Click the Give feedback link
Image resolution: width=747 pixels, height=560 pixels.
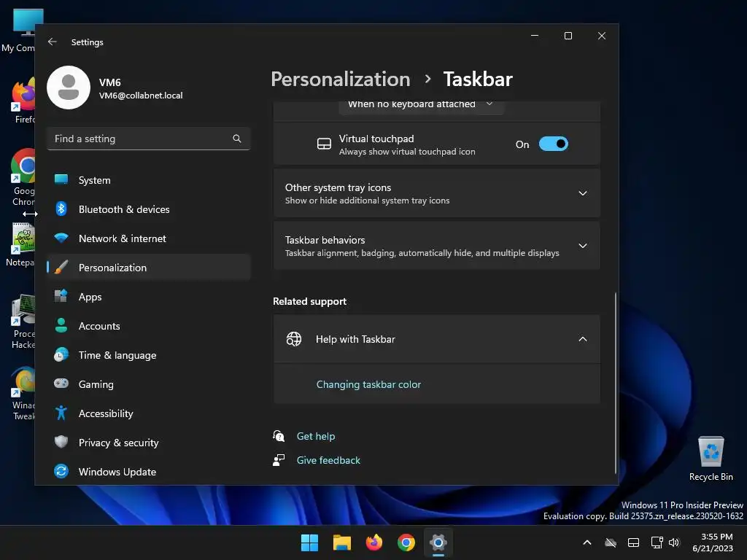tap(328, 460)
